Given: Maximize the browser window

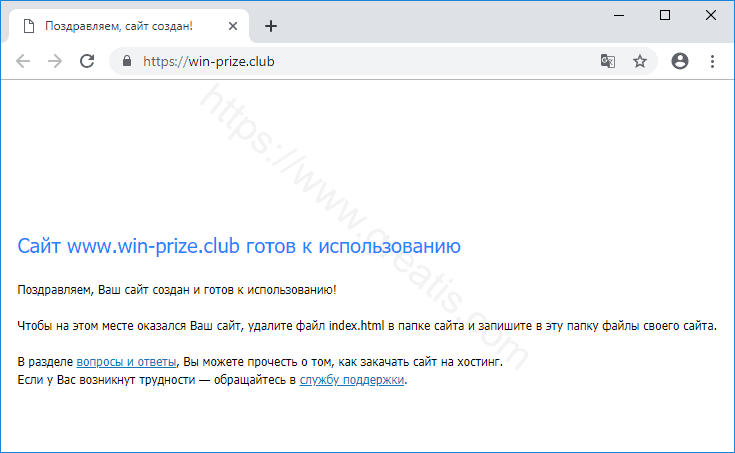Looking at the screenshot, I should 665,15.
